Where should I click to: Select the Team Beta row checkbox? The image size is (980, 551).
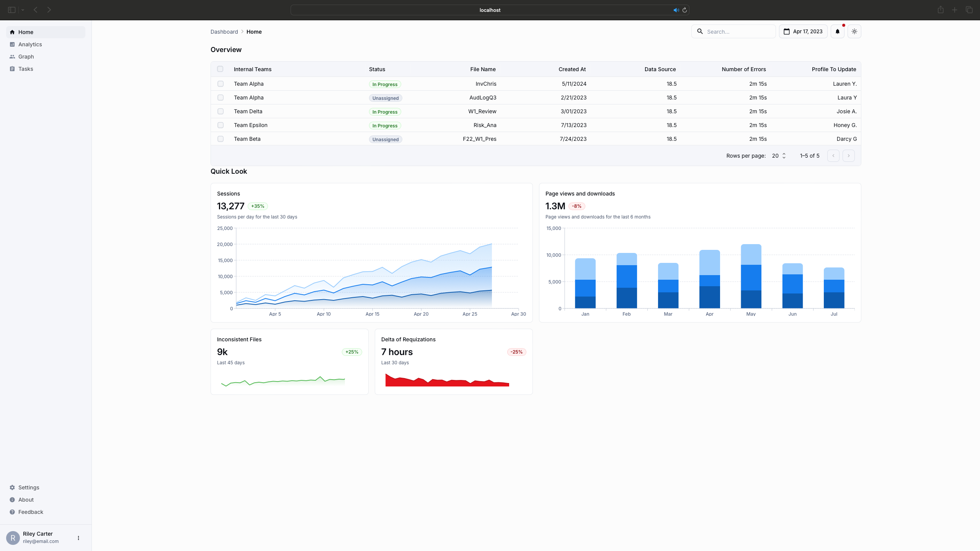pyautogui.click(x=220, y=139)
